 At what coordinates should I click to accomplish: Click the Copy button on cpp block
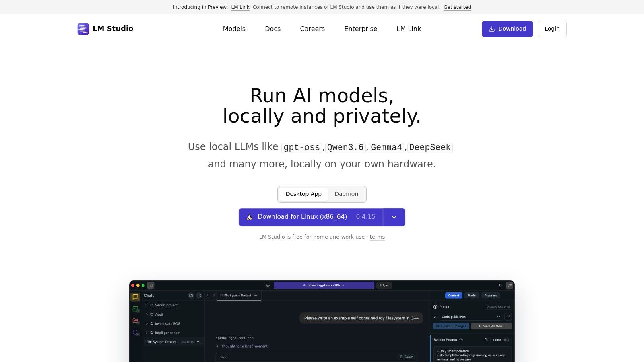click(406, 357)
